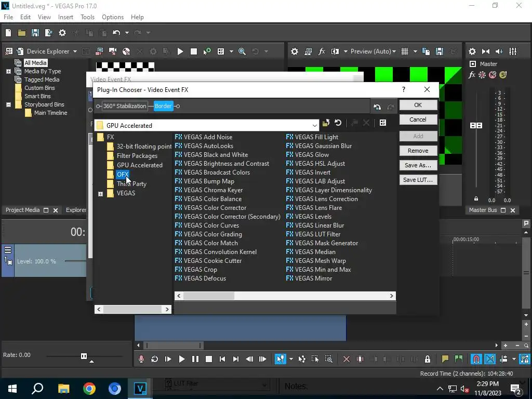Save snapshot to file icon in preview toolbar
Viewport: 532px width, 399px height.
pos(440,51)
